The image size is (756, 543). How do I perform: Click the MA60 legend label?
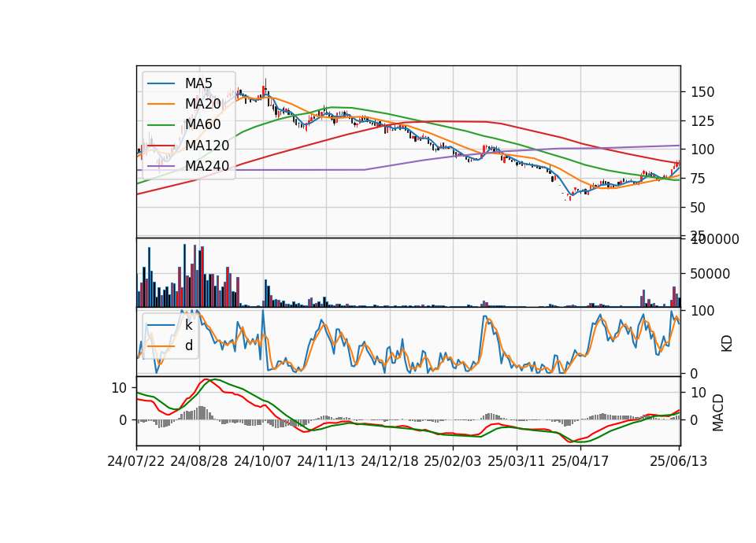coord(202,124)
